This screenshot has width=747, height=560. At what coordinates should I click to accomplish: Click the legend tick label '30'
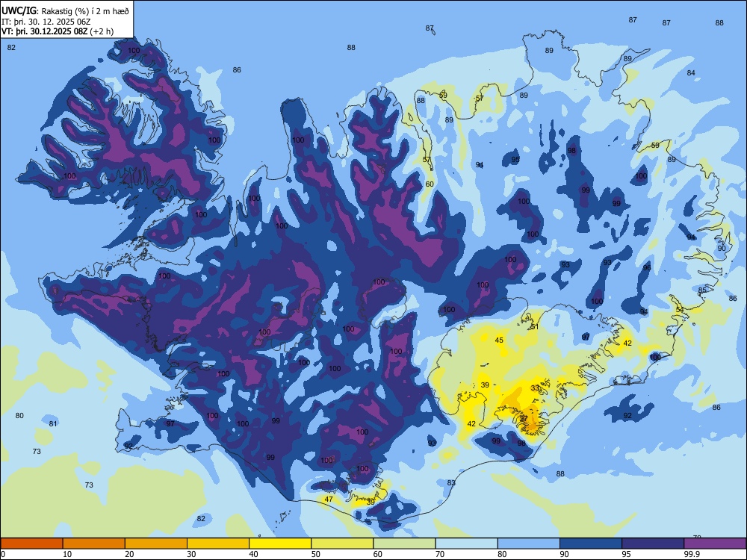click(x=191, y=554)
